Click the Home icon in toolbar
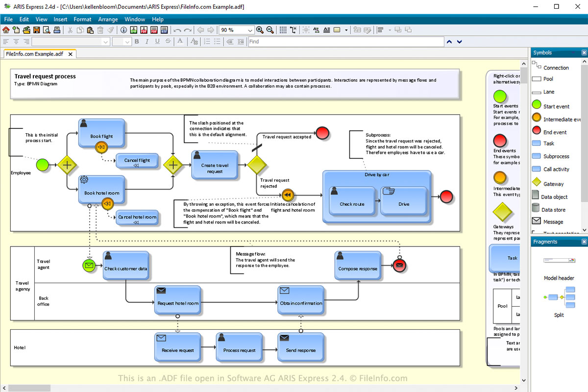588x392 pixels. (x=6, y=30)
